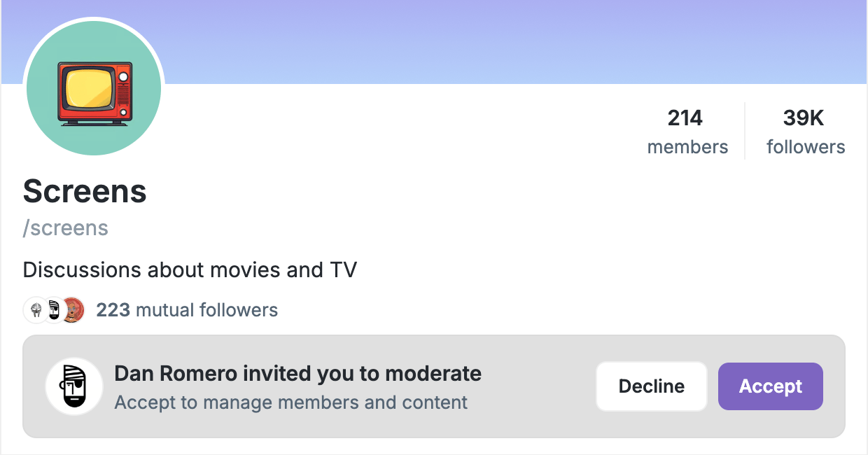Click the bold 223 mutual count number
868x455 pixels.
click(113, 310)
